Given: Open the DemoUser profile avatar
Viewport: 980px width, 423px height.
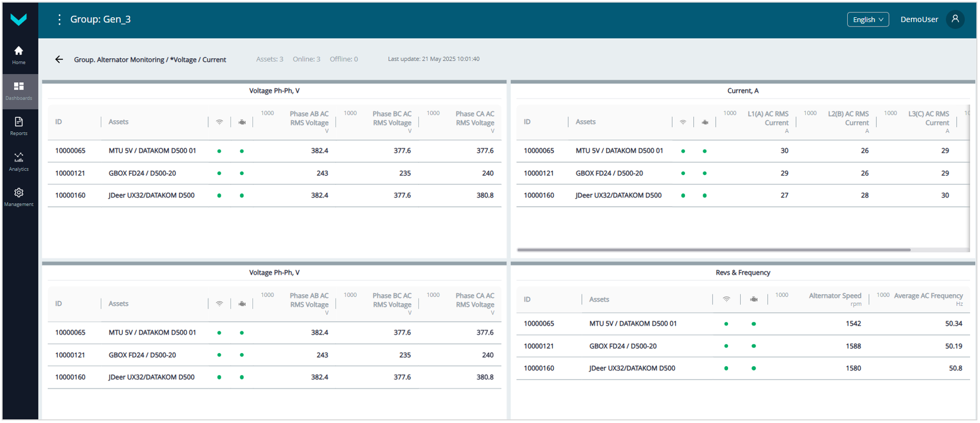Looking at the screenshot, I should tap(955, 19).
